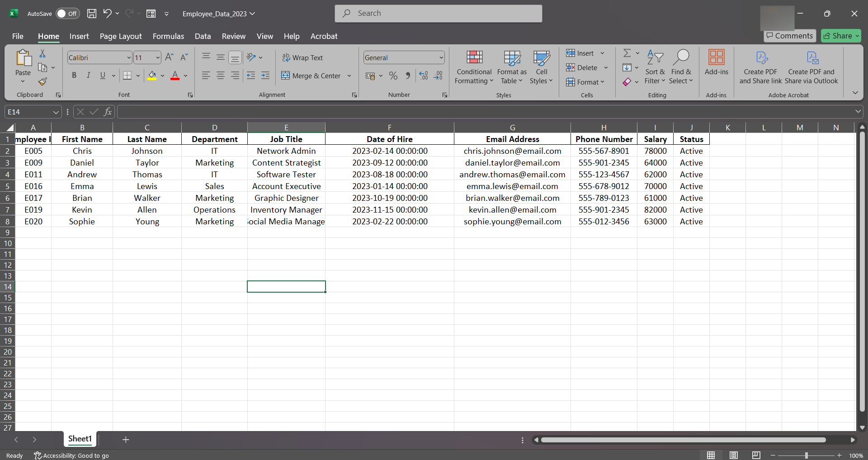Open the Formulas ribbon tab

168,36
